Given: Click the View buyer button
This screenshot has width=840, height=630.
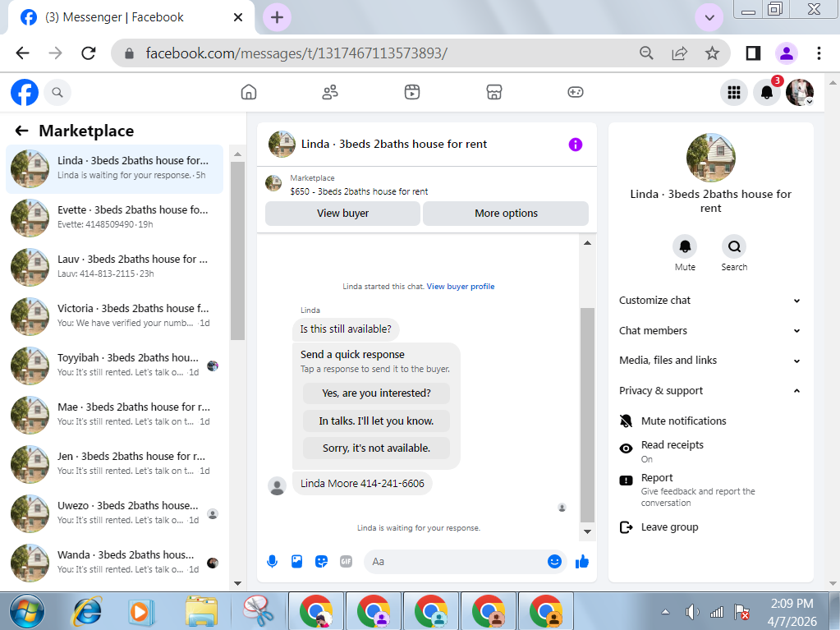Looking at the screenshot, I should click(343, 214).
